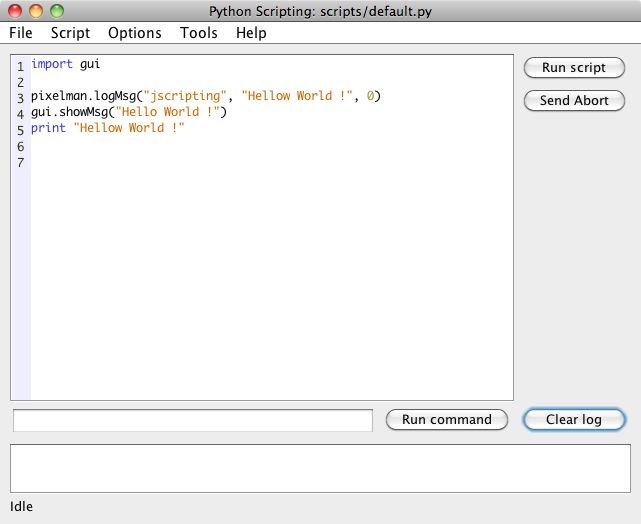The image size is (641, 524).
Task: Zoom the window with green button
Action: click(57, 11)
